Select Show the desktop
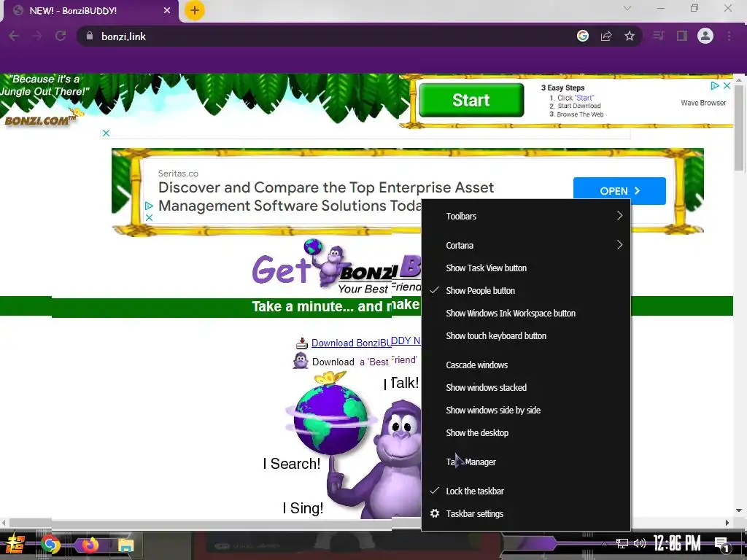The image size is (747, 560). [x=526, y=433]
